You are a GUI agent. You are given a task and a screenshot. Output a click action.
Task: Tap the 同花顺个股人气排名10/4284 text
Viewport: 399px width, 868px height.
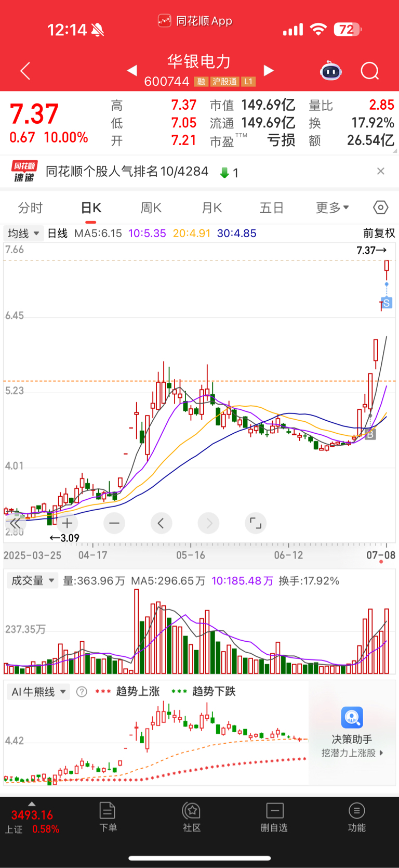point(127,171)
